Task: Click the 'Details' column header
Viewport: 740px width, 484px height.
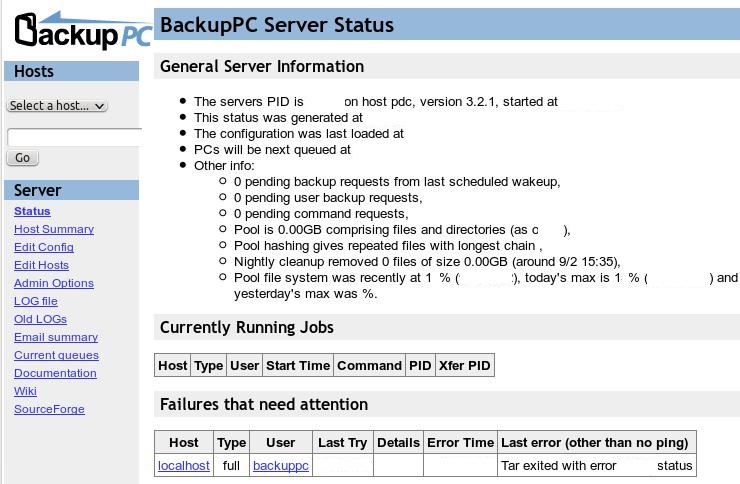Action: (x=398, y=442)
